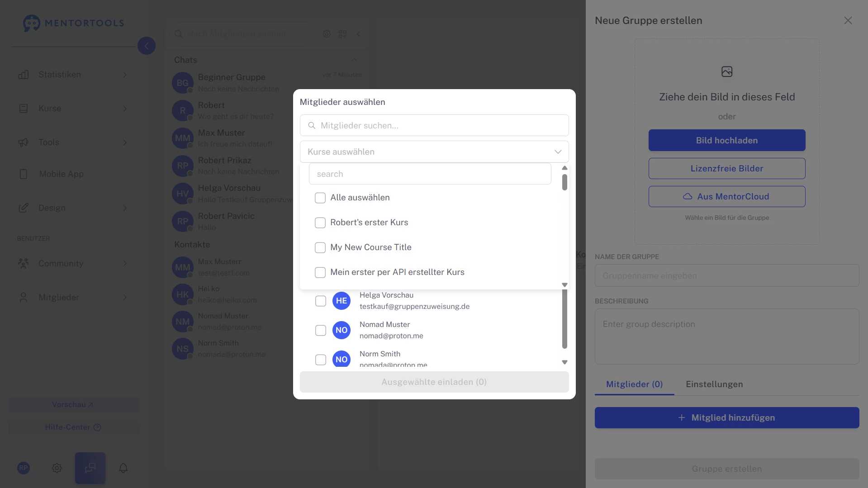Click the Bild hochladen button

pyautogui.click(x=726, y=140)
